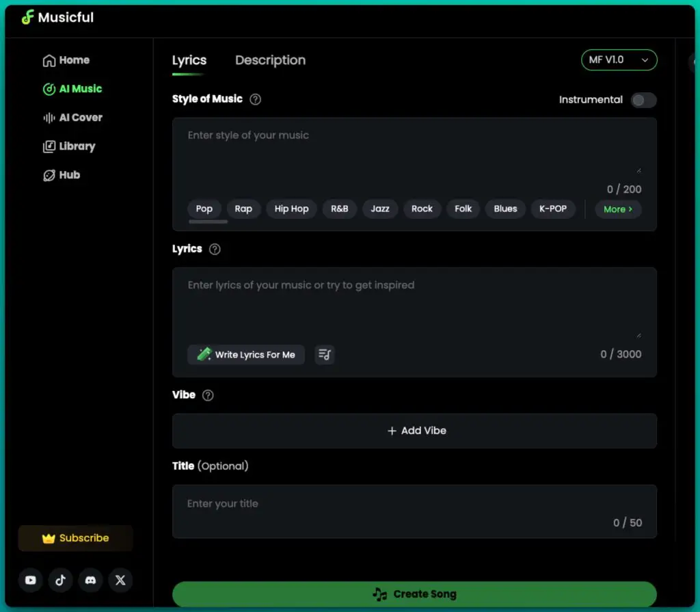The height and width of the screenshot is (612, 700).
Task: Open the Discord community icon
Action: coord(90,580)
